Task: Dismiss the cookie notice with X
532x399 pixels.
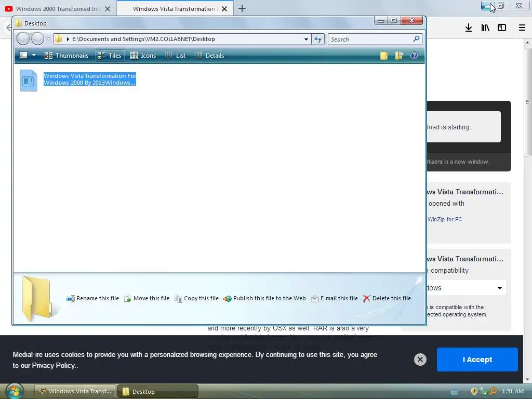Action: 420,360
